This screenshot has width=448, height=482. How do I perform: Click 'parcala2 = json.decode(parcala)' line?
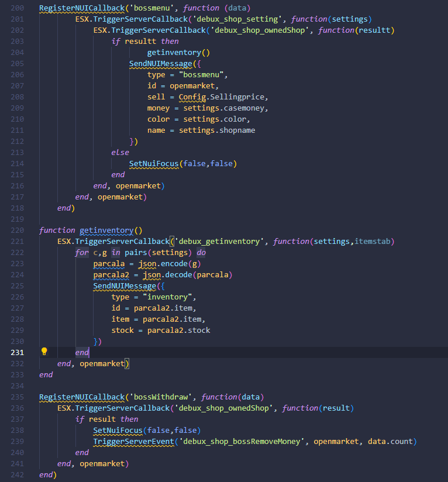point(163,275)
